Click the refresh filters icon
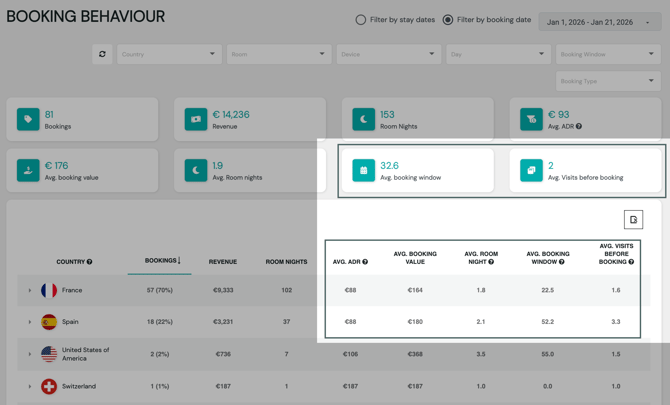 [x=102, y=54]
